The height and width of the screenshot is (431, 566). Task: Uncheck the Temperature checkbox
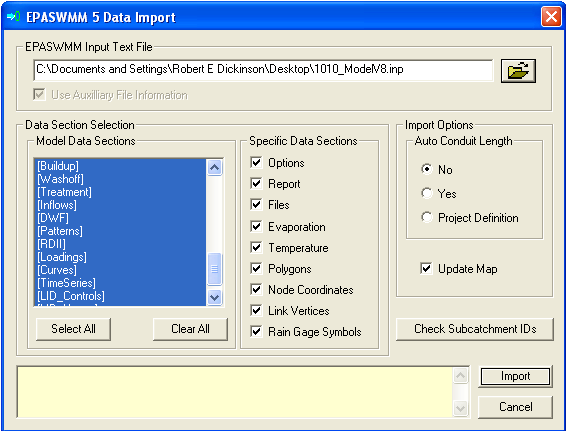tap(256, 247)
